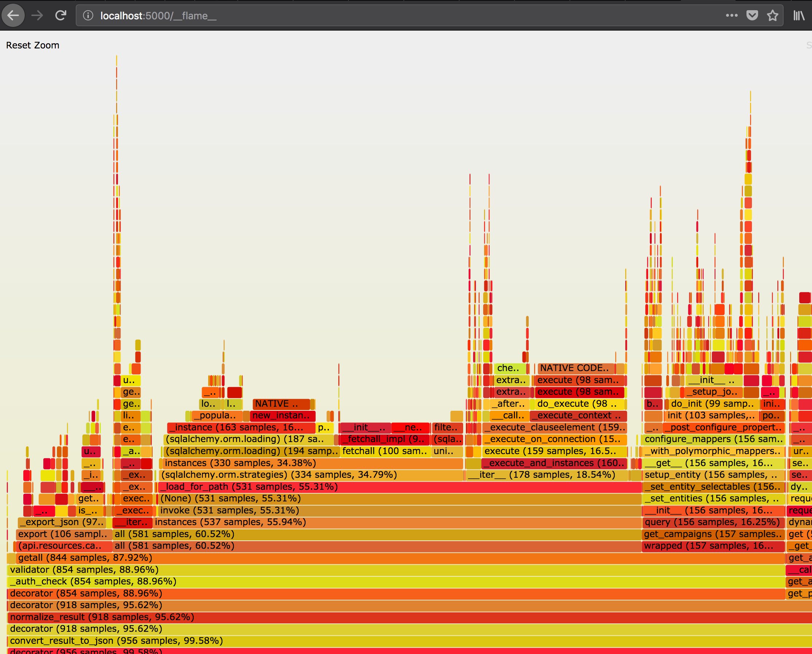Reload the page with the refresh icon

point(61,15)
